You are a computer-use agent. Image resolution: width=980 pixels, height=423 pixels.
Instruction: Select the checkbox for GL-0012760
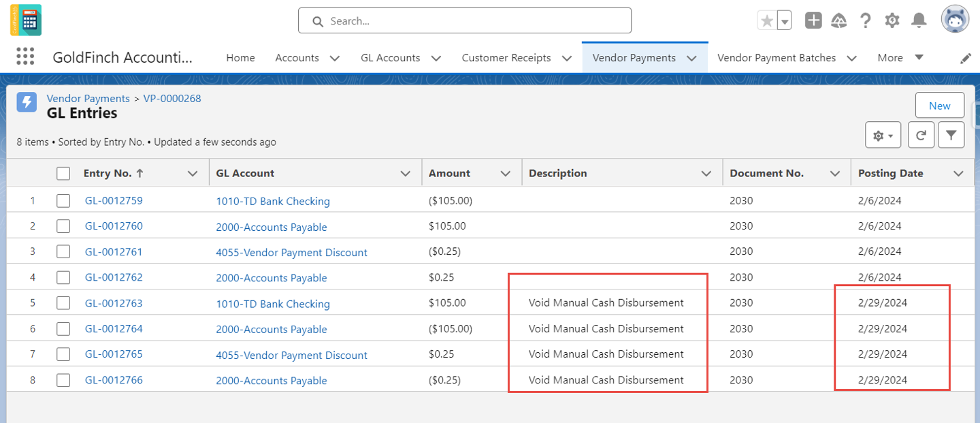63,226
